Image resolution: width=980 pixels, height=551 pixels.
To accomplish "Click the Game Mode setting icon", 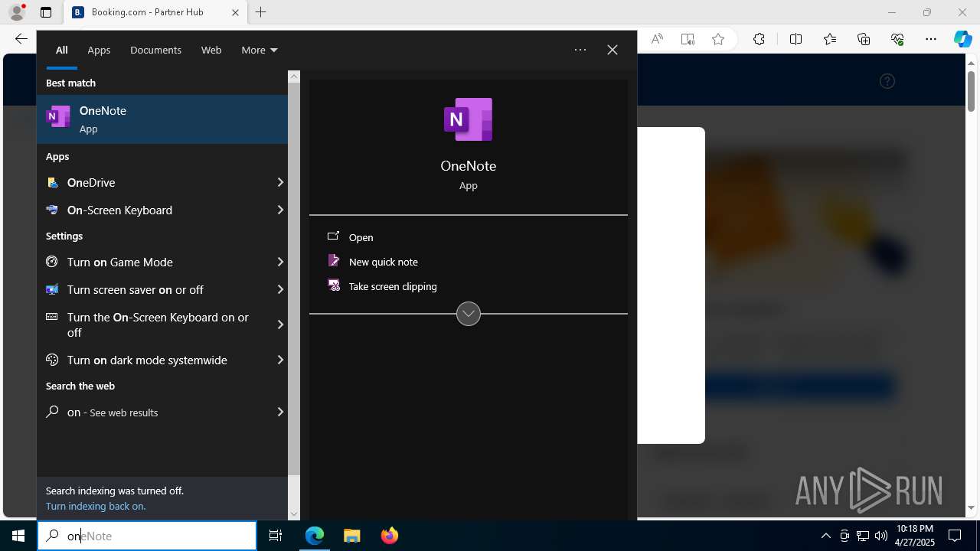I will pos(52,262).
